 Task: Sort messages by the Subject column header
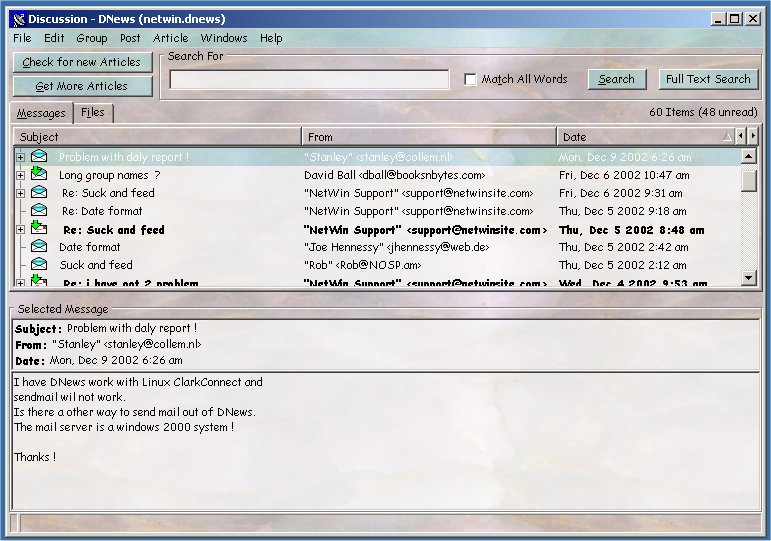(157, 137)
